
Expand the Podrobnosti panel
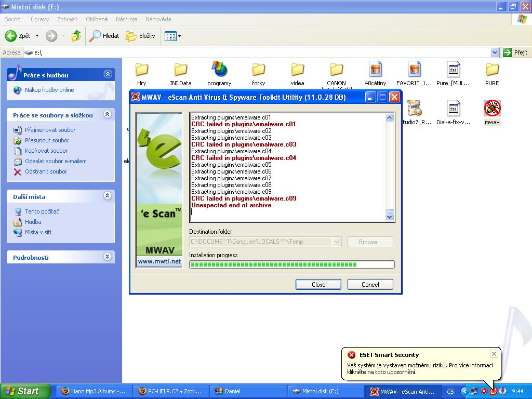(108, 257)
